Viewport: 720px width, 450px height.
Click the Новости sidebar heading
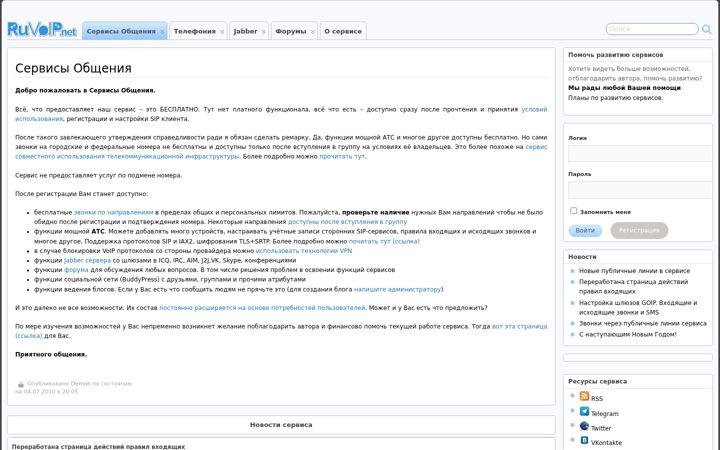[x=582, y=257]
